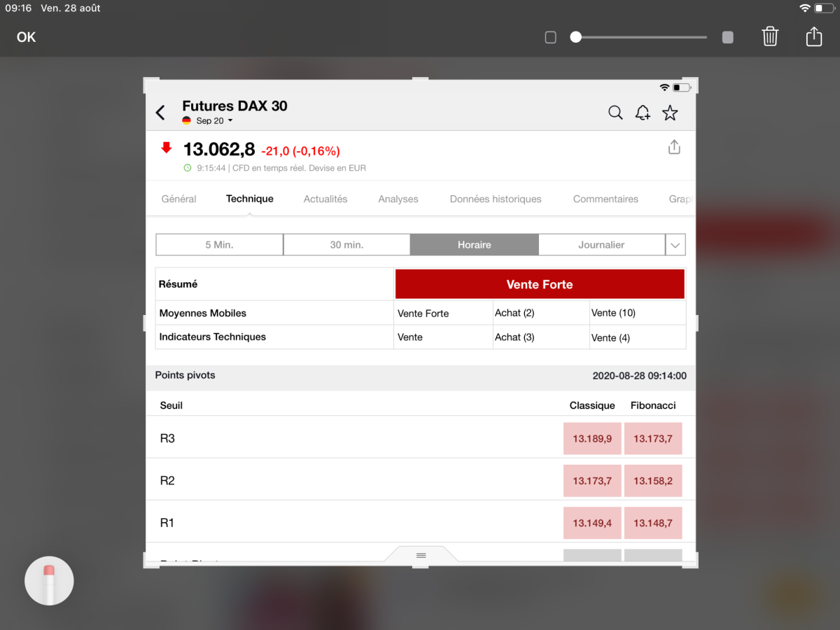Open the pencil markup tool button
This screenshot has width=840, height=630.
coord(49,581)
